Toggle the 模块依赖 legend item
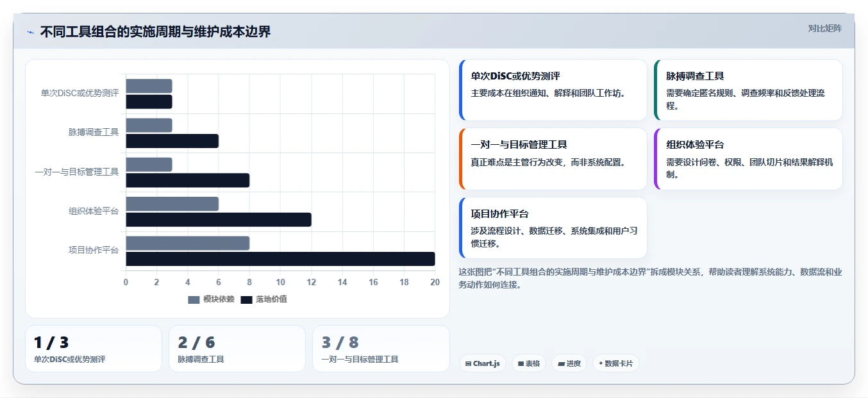 coord(212,299)
